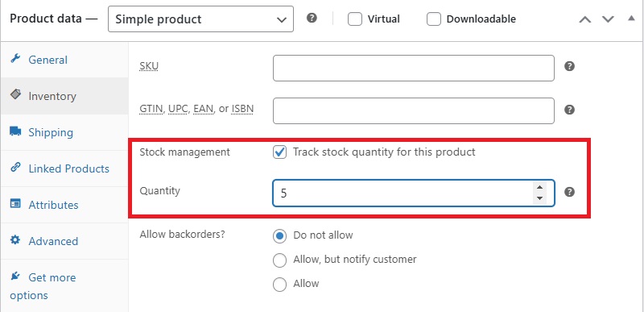Switch to the Shipping tab
644x312 pixels.
pyautogui.click(x=64, y=132)
